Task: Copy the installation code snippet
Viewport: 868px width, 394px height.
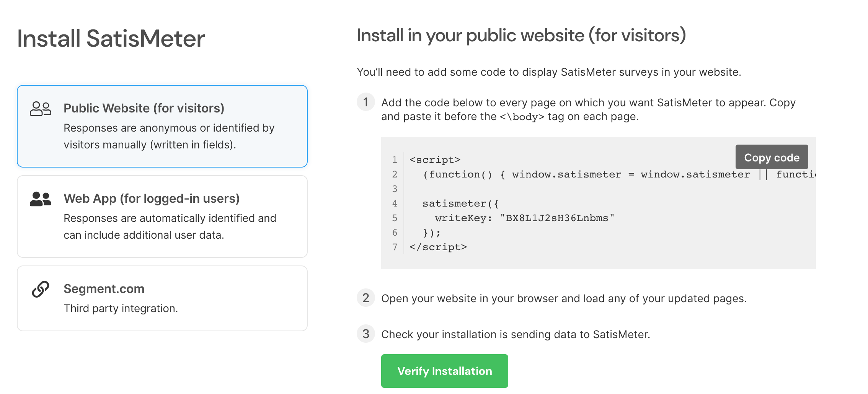Action: [772, 157]
